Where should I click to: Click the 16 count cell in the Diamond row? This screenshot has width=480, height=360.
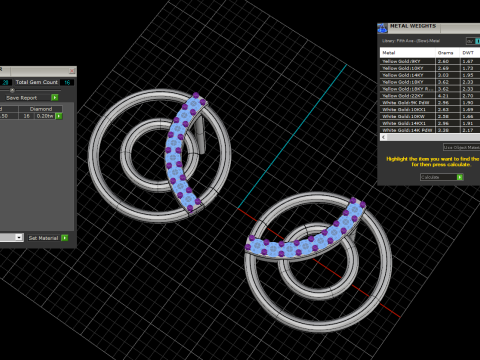pyautogui.click(x=27, y=116)
